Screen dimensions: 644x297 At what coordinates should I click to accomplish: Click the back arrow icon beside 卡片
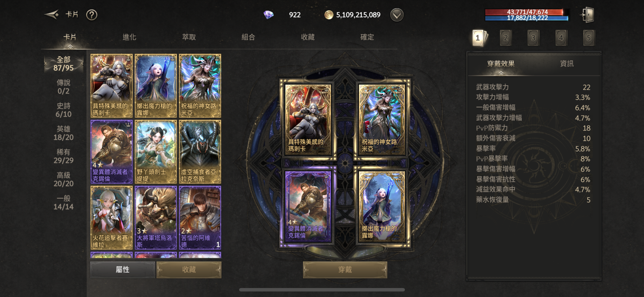tap(52, 15)
